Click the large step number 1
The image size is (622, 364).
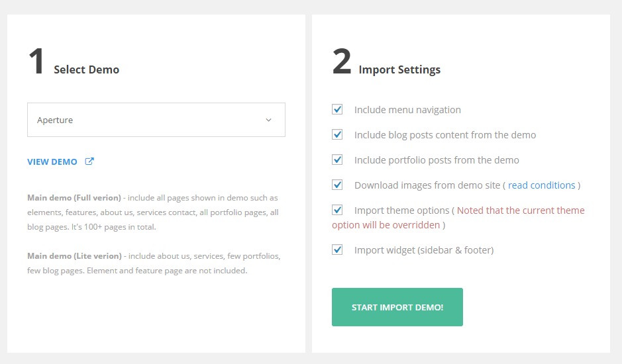[x=36, y=62]
